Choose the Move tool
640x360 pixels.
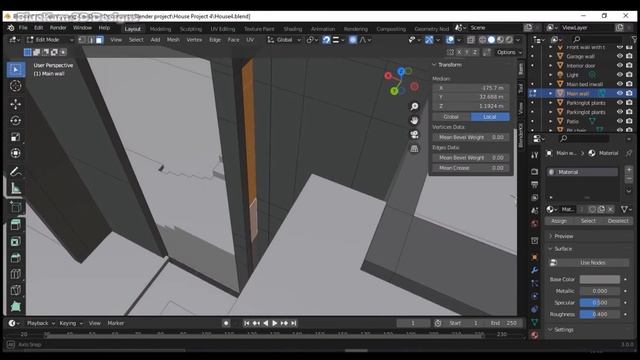click(16, 104)
